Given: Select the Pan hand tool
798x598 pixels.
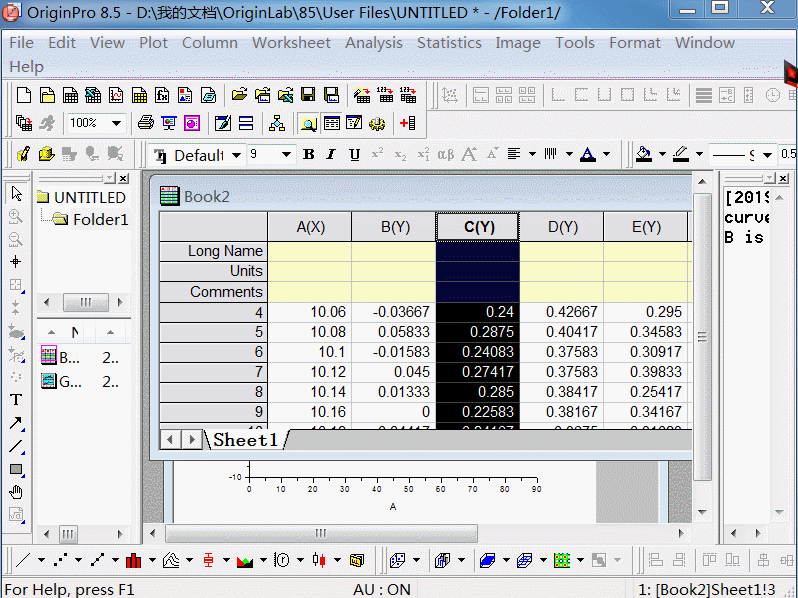Looking at the screenshot, I should (16, 492).
